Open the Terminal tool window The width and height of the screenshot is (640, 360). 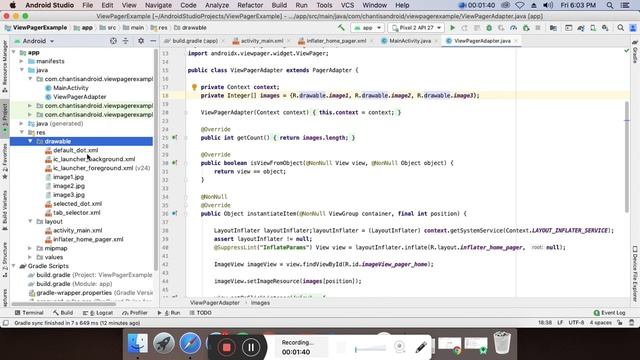click(29, 313)
